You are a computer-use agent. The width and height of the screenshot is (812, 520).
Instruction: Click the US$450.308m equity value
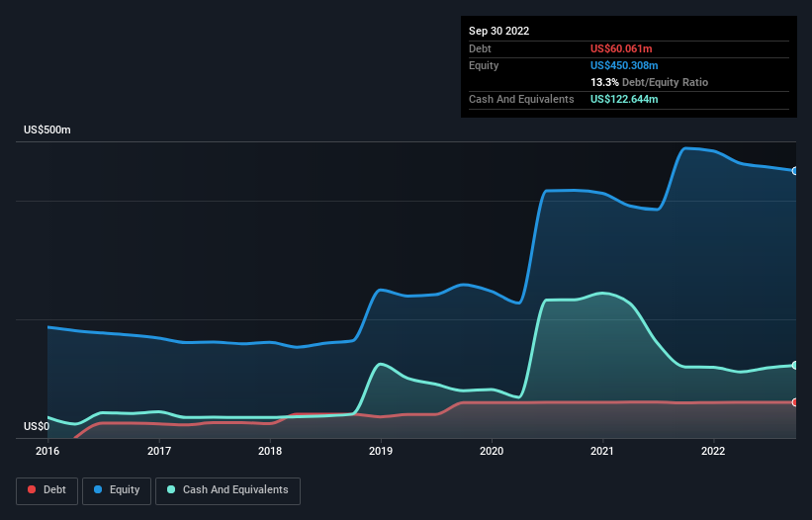click(624, 65)
